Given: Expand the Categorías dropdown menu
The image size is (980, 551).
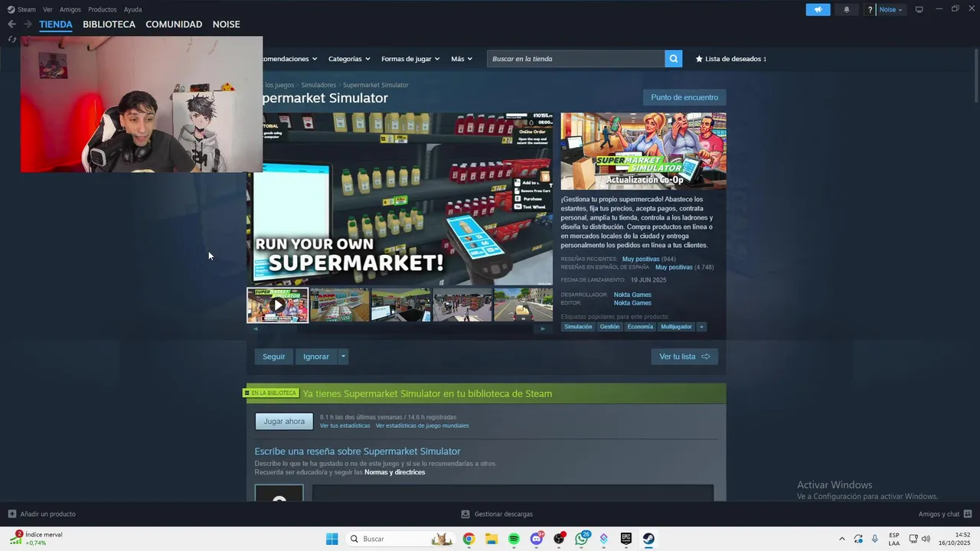Looking at the screenshot, I should [x=349, y=59].
